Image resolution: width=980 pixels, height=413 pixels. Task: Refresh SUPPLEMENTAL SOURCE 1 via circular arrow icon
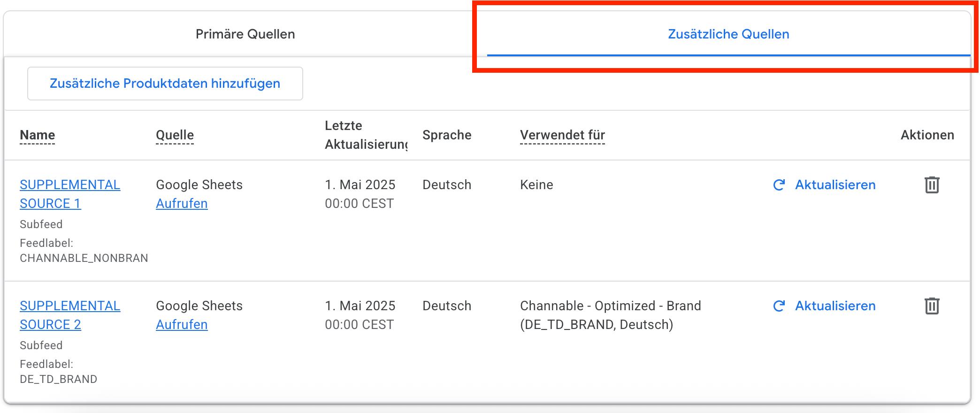point(779,185)
